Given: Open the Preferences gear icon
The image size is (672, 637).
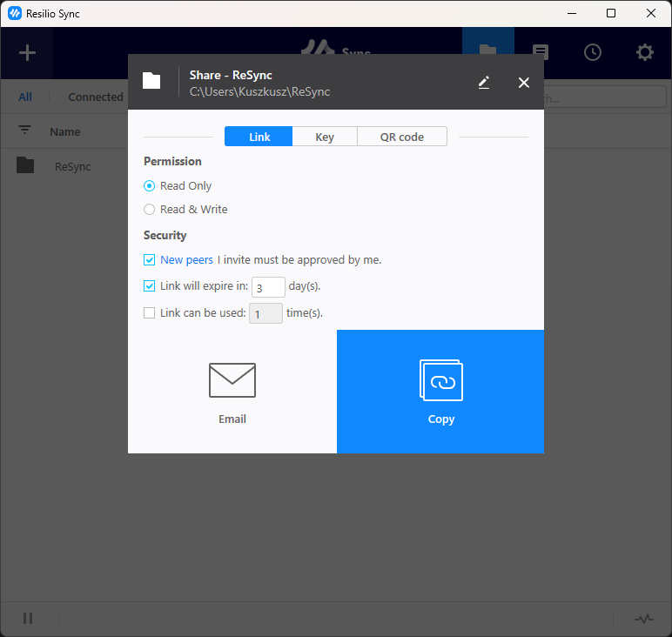Looking at the screenshot, I should click(644, 52).
